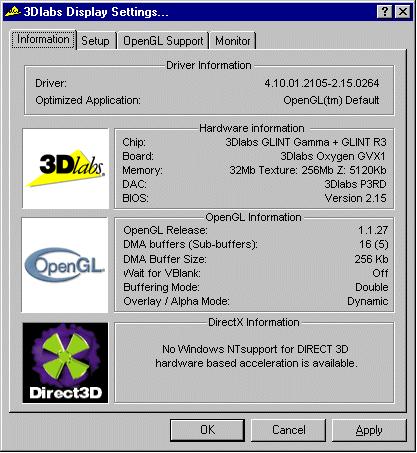
Task: Click the Cancel button
Action: (289, 430)
